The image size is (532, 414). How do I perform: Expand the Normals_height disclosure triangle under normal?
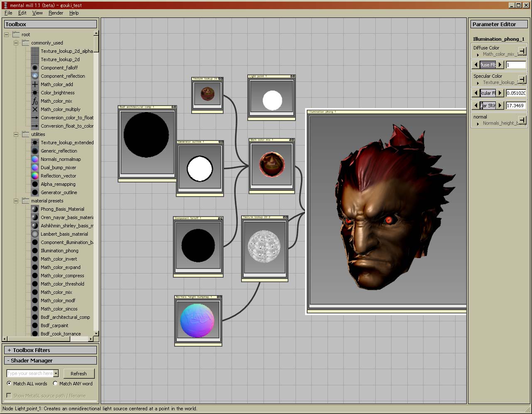pos(478,123)
